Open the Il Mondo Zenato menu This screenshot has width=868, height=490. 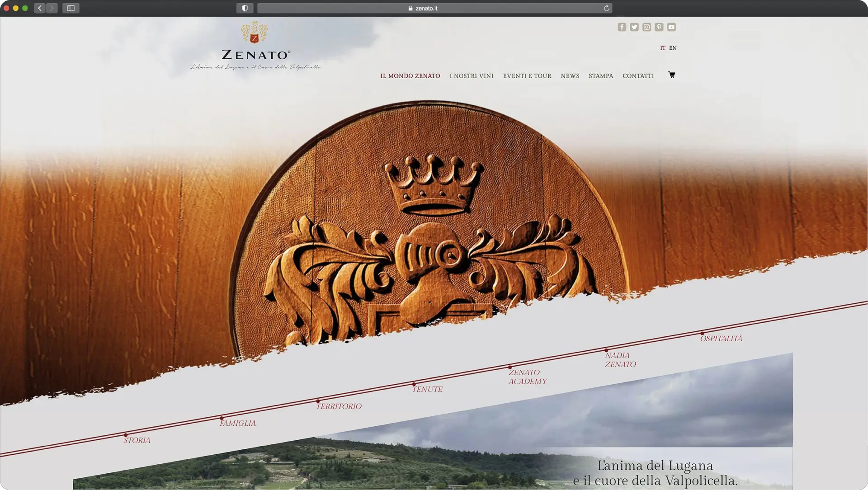click(x=410, y=76)
